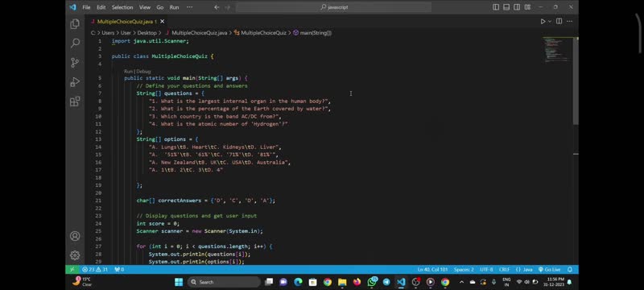This screenshot has width=644, height=290.
Task: Click the Split Editor Right icon
Action: 559,22
